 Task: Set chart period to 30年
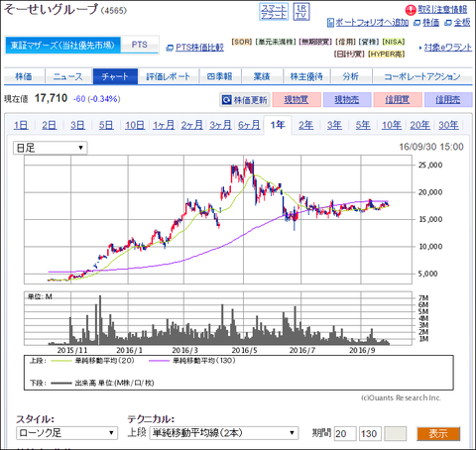pos(448,125)
